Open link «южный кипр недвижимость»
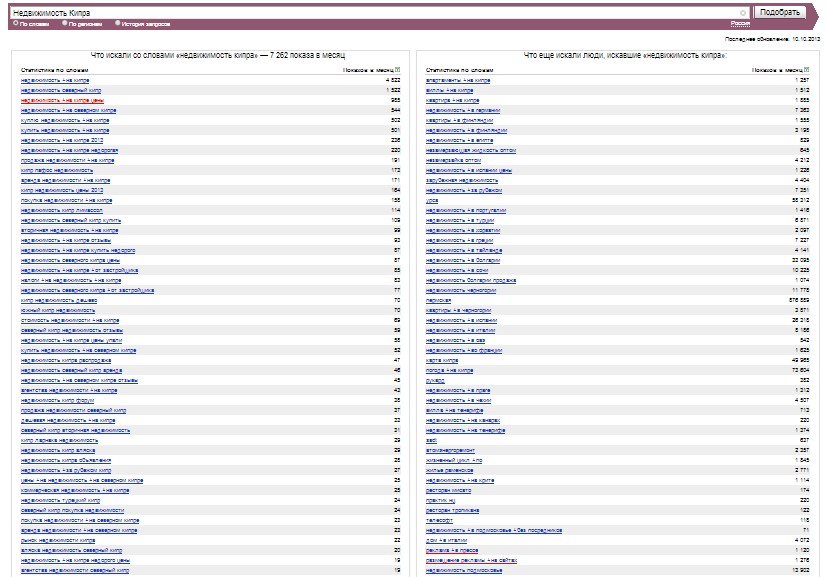This screenshot has height=577, width=826. [x=58, y=311]
